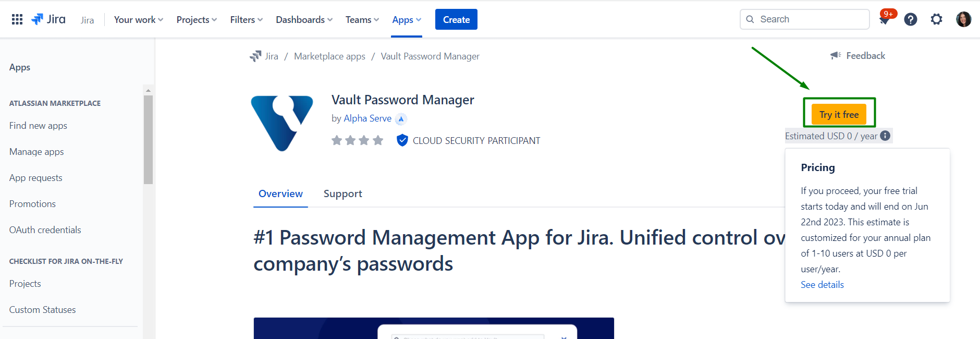980x339 pixels.
Task: Open OAuth credentials in sidebar
Action: tap(45, 230)
